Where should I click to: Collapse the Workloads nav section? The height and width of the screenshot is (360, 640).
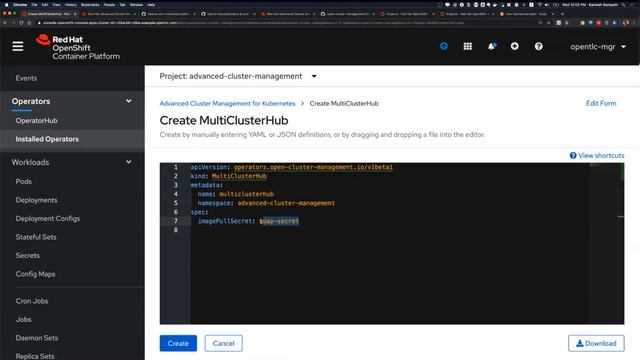tap(72, 162)
